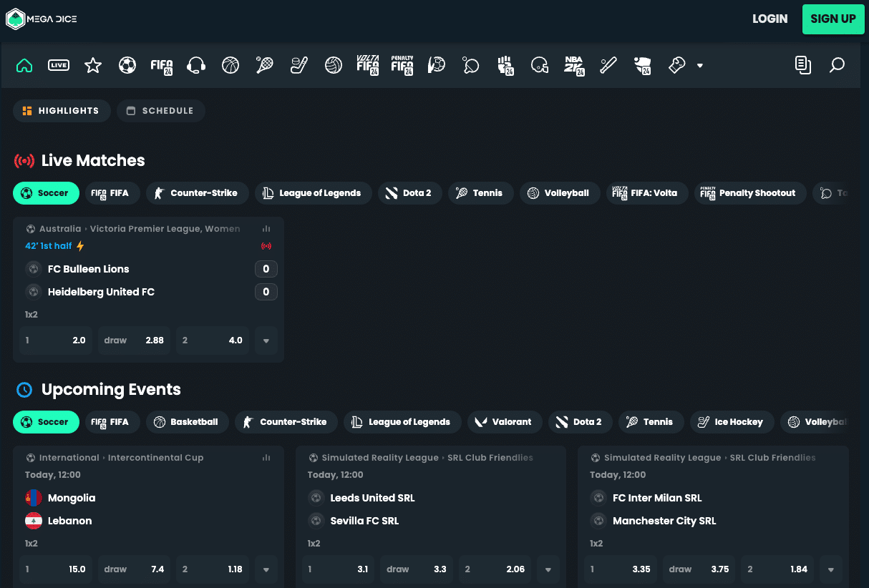Screen dimensions: 869x588
Task: Select the Soccer ball icon in top bar
Action: click(127, 66)
